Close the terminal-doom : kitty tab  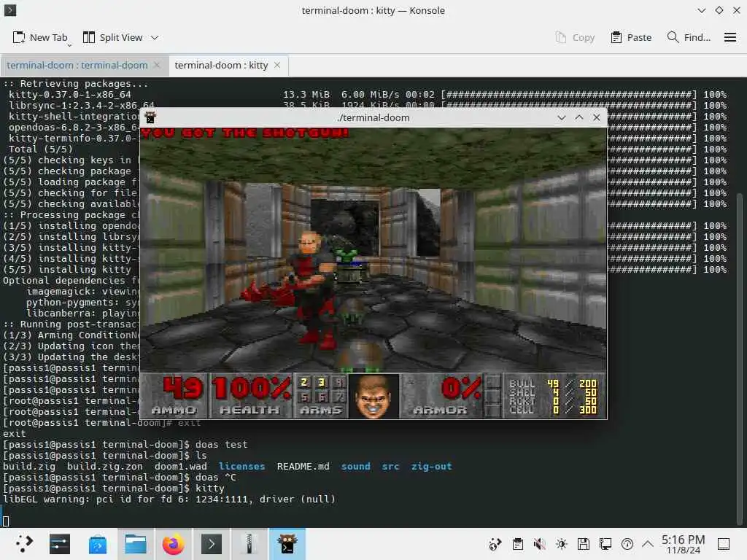pyautogui.click(x=276, y=65)
